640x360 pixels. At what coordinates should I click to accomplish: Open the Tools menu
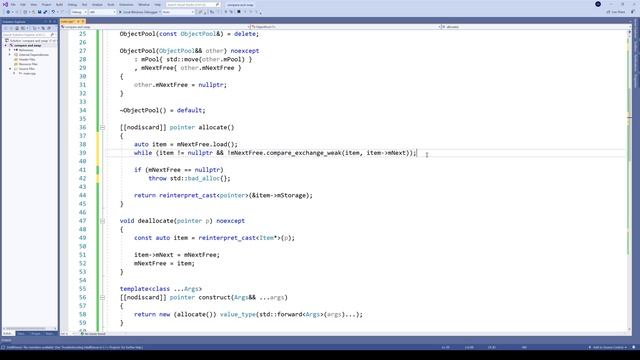[x=111, y=4]
